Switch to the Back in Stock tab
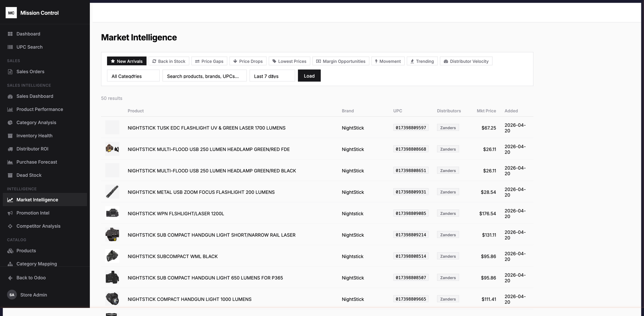Screen dimensions: 644x316 169,61
